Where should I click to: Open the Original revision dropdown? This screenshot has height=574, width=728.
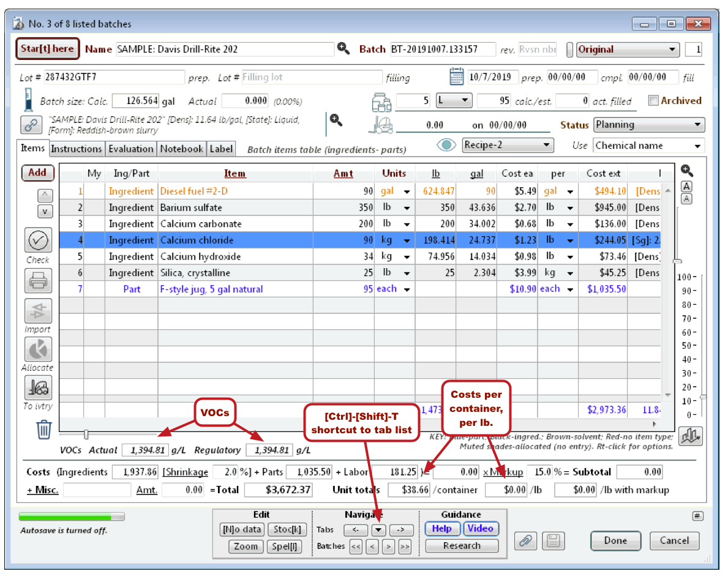pyautogui.click(x=628, y=50)
